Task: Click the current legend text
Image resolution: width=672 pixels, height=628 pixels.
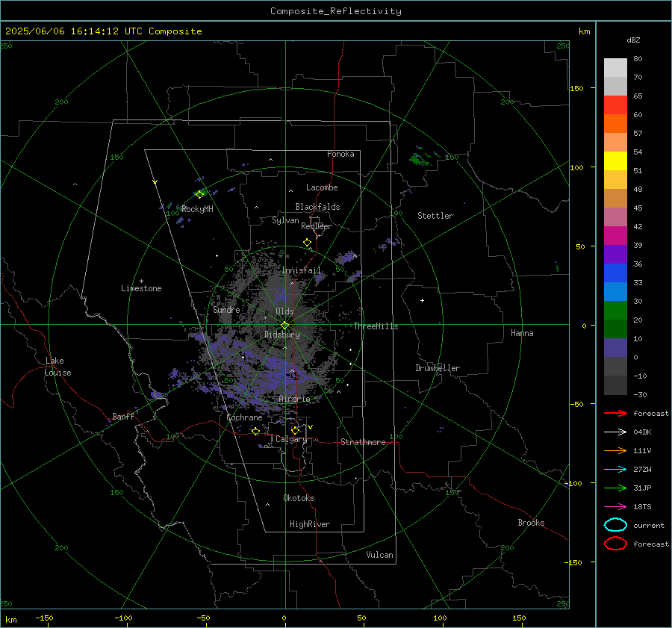Action: click(649, 526)
